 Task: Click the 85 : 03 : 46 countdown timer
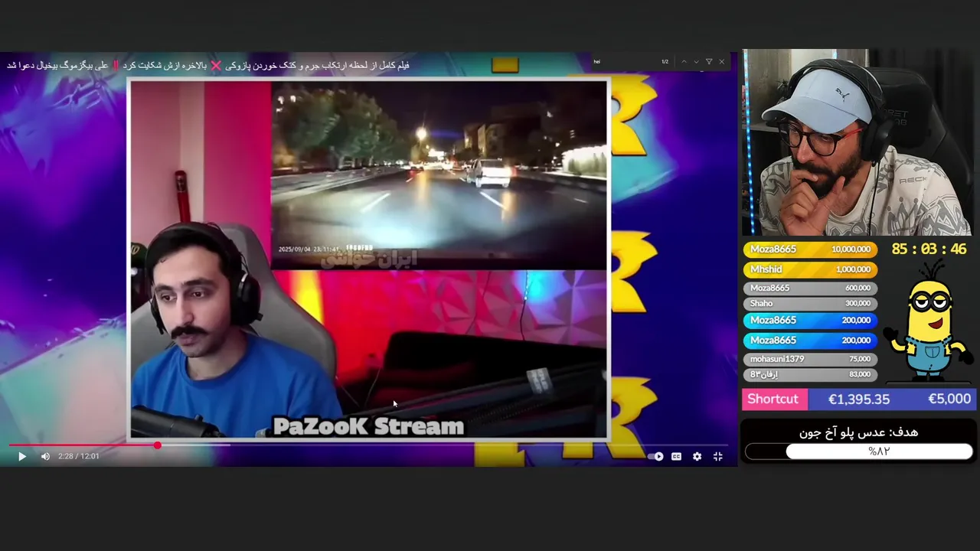click(929, 249)
